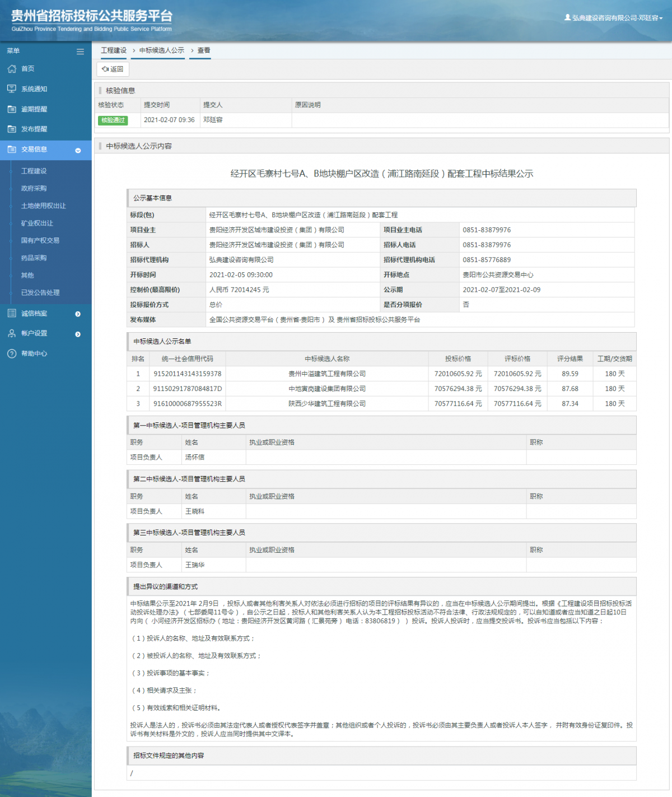Click the icon beside 交易信息
This screenshot has height=797, width=672.
12,150
